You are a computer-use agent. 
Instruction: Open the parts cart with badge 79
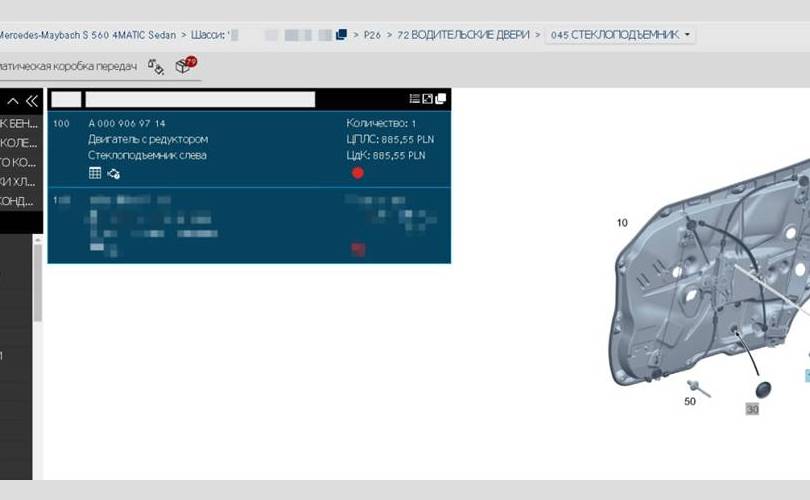184,65
